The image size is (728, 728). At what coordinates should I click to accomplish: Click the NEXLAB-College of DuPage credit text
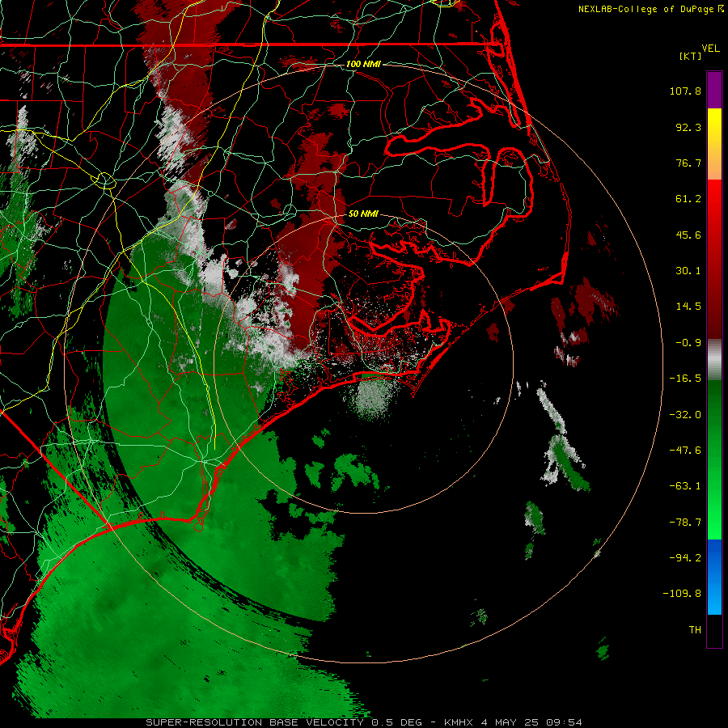(x=650, y=9)
